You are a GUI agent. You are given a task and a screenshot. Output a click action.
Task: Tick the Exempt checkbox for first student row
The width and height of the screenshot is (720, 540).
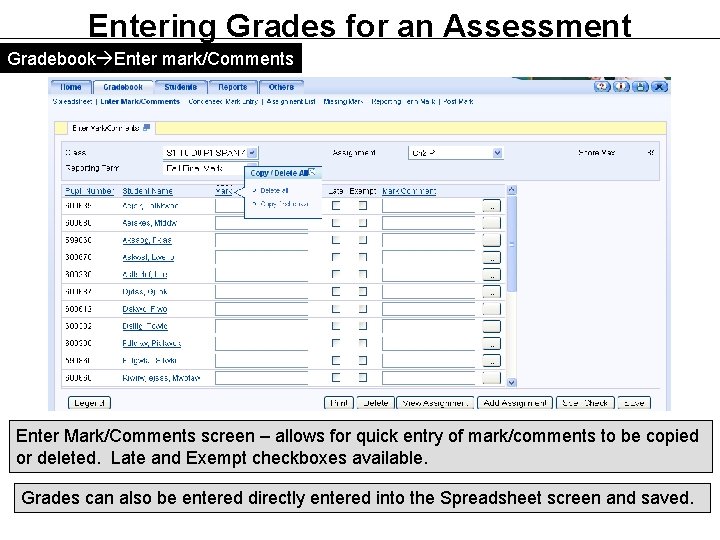click(x=363, y=206)
